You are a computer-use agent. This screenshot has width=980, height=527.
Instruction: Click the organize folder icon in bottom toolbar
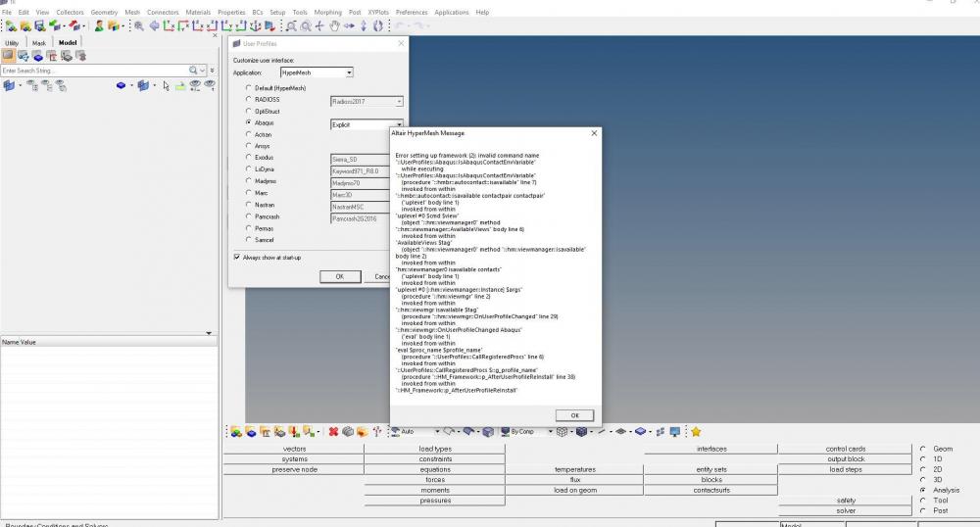tap(361, 431)
